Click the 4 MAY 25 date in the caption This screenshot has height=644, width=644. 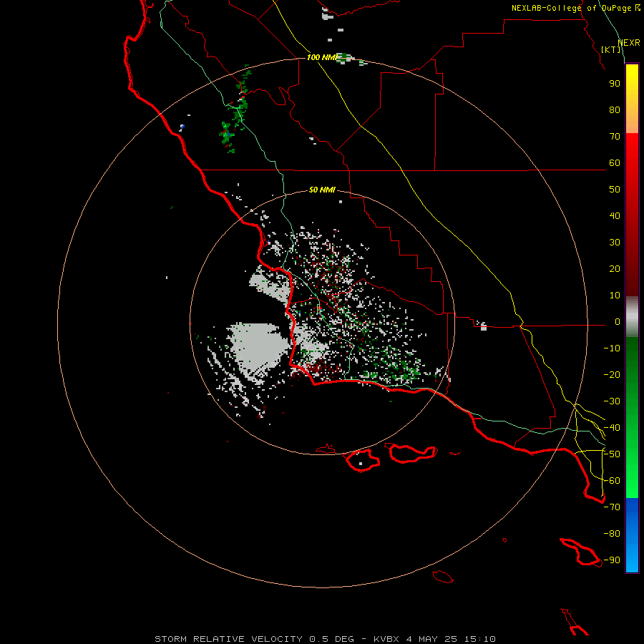(432, 639)
